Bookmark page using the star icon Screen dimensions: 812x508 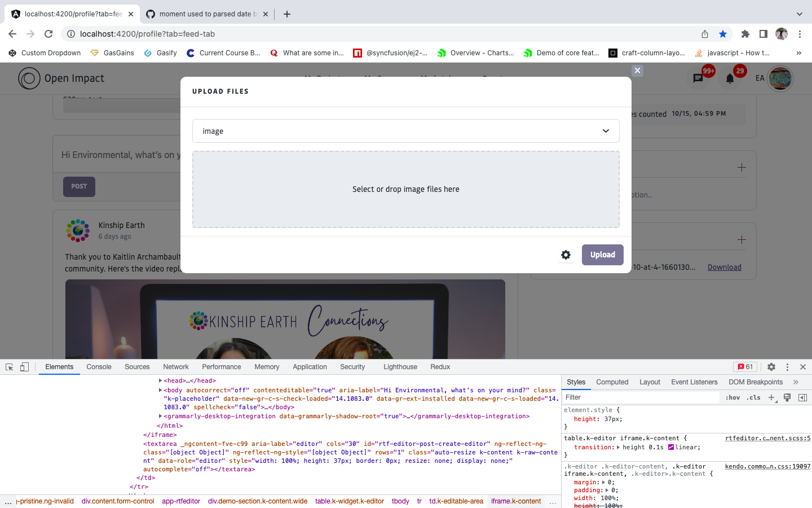[723, 34]
